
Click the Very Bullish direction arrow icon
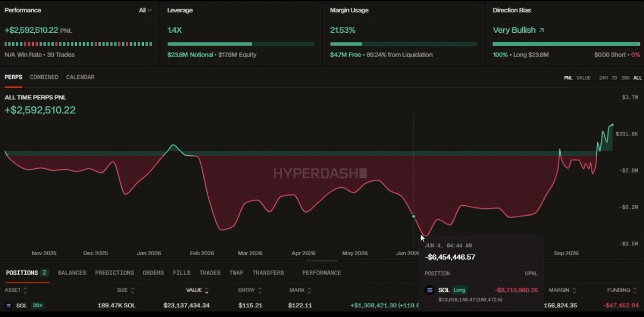[541, 30]
